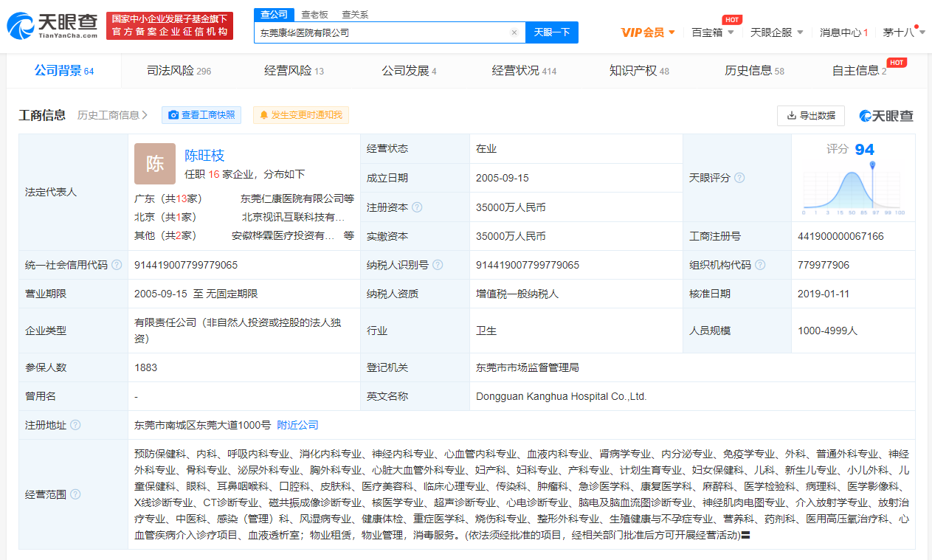This screenshot has width=932, height=560.
Task: Open the 茅十八 user menu
Action: pos(904,32)
